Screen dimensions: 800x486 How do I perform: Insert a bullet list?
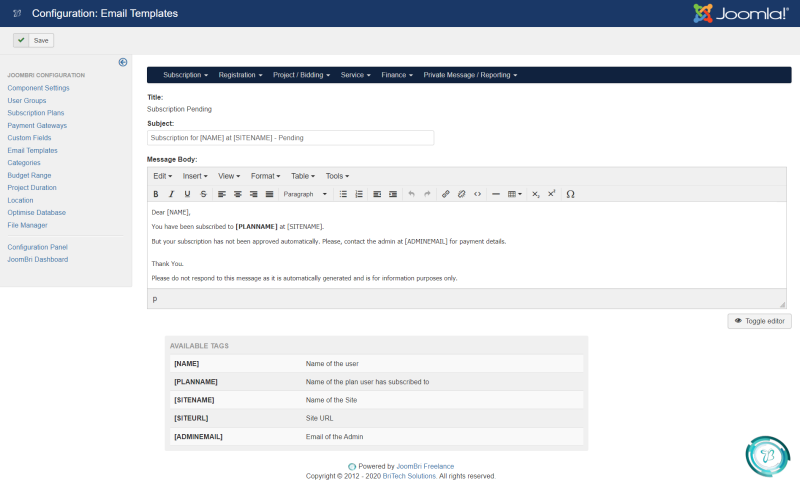click(x=343, y=194)
